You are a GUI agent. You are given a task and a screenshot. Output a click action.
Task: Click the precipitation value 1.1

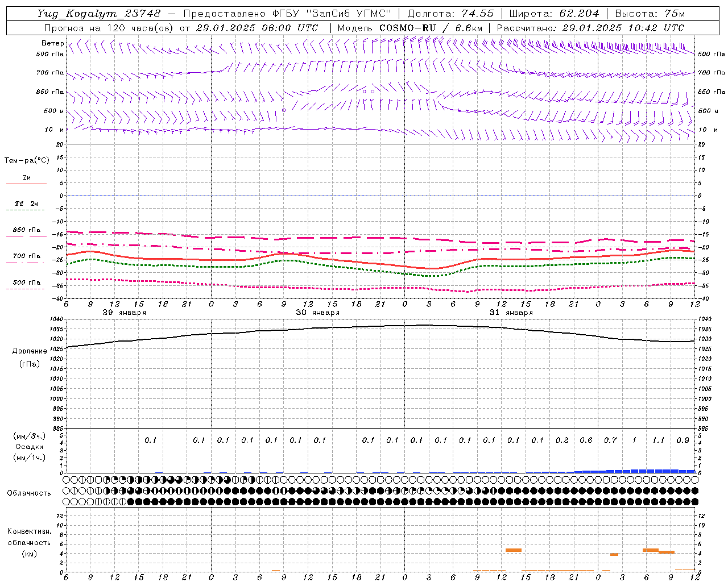658,440
